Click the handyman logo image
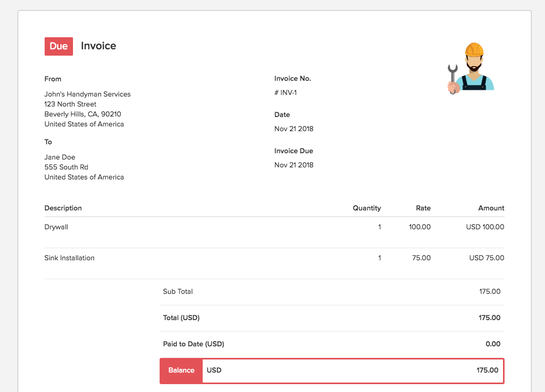Image resolution: width=545 pixels, height=392 pixels. coord(471,68)
